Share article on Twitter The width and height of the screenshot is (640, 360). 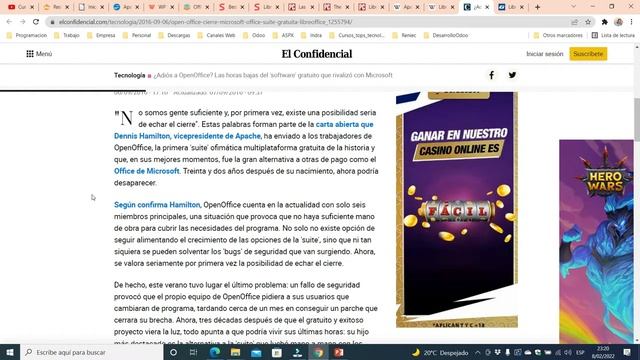pos(512,75)
